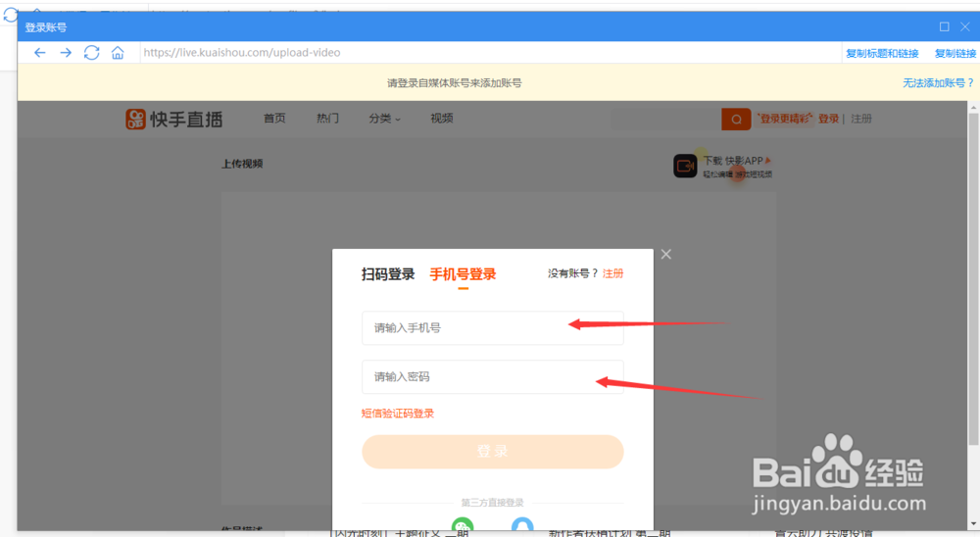Click the 快手直播 logo

173,119
